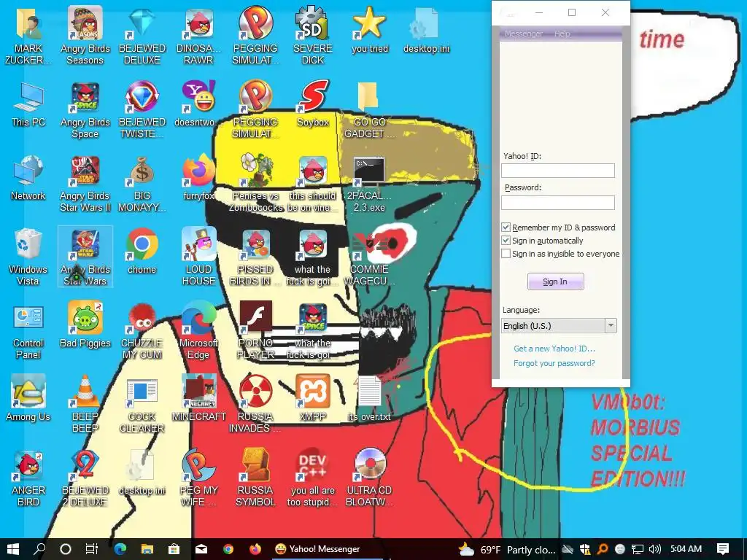This screenshot has height=560, width=747.
Task: Select the BIG MONAYY money bag icon
Action: [142, 184]
